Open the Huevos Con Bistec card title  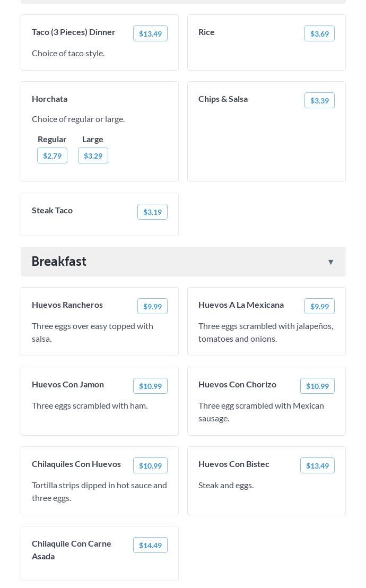pos(233,464)
